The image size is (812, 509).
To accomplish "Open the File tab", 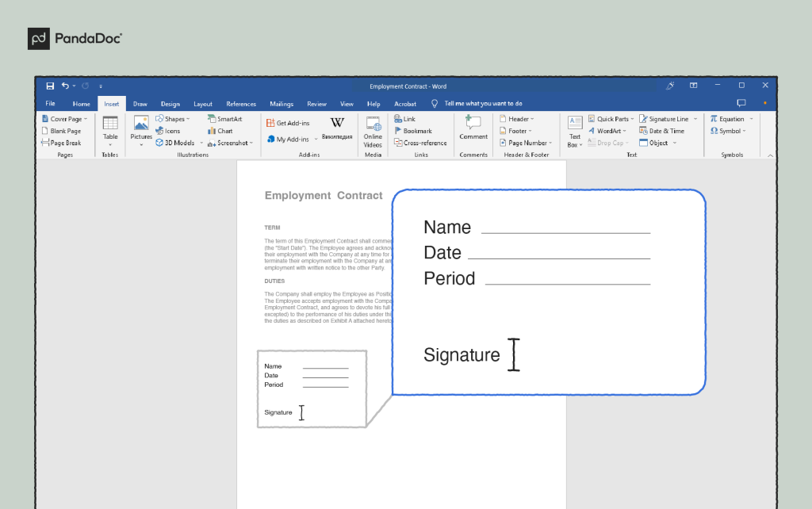I will click(x=50, y=104).
